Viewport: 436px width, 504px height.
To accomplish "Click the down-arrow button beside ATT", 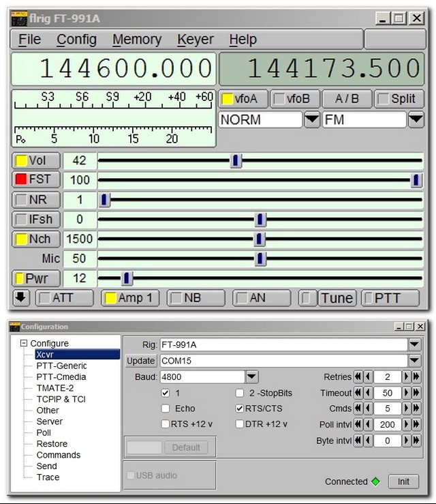I will click(21, 298).
